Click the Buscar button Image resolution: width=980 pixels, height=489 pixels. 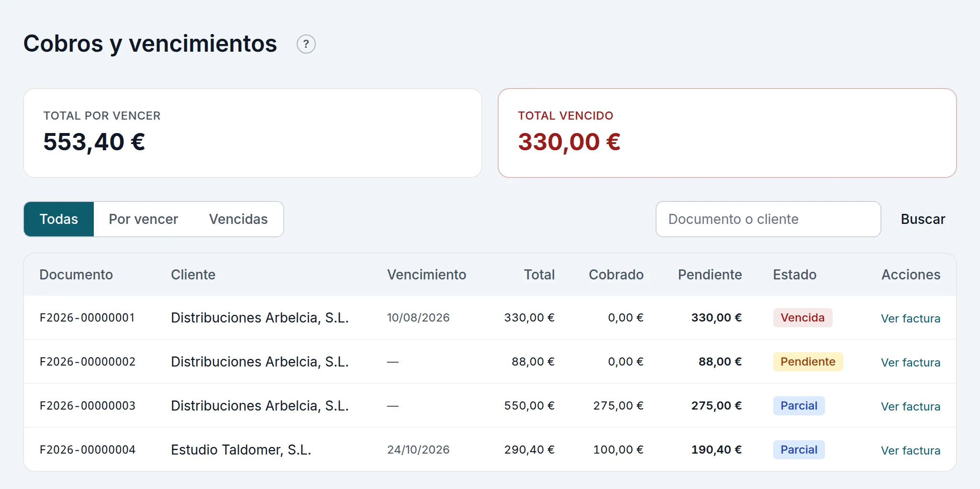(923, 219)
